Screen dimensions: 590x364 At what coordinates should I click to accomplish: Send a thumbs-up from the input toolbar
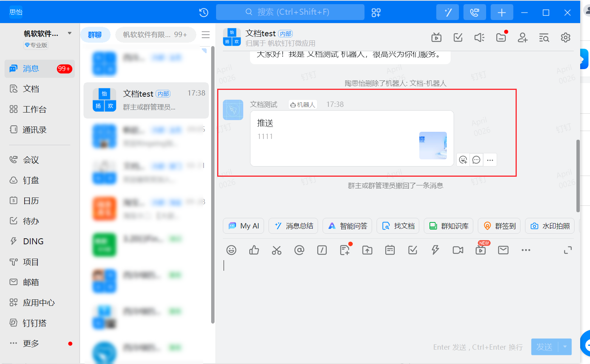coord(254,250)
